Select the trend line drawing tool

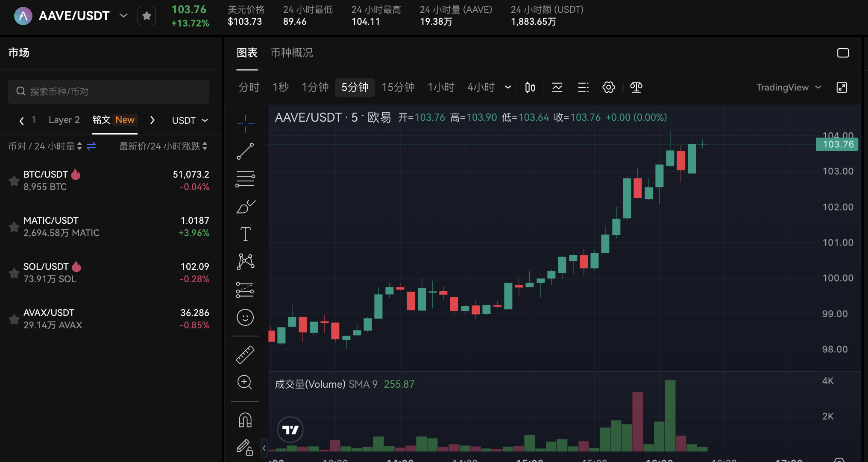pyautogui.click(x=245, y=151)
